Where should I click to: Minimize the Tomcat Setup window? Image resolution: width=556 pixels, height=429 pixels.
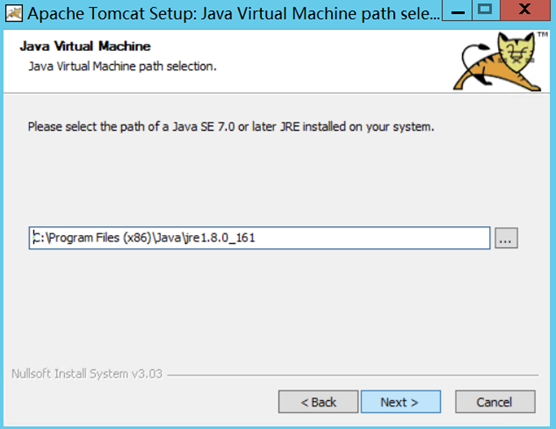pyautogui.click(x=458, y=10)
